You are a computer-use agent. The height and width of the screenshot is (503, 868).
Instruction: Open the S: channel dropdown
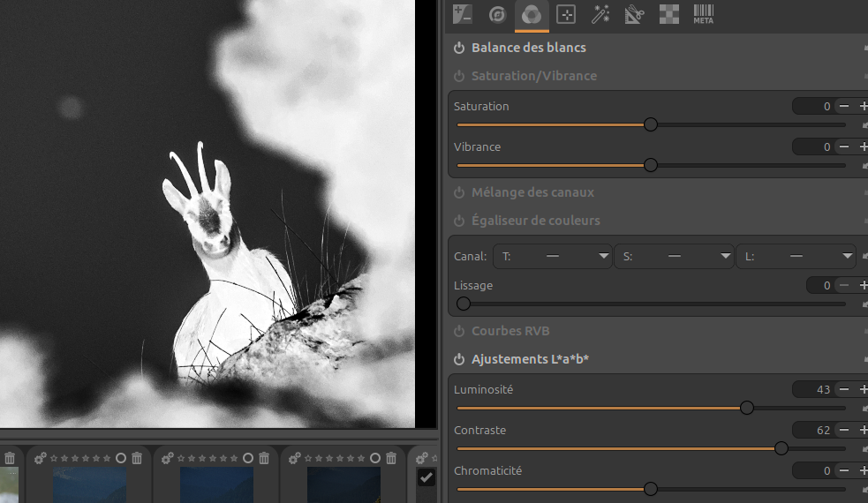pyautogui.click(x=676, y=257)
